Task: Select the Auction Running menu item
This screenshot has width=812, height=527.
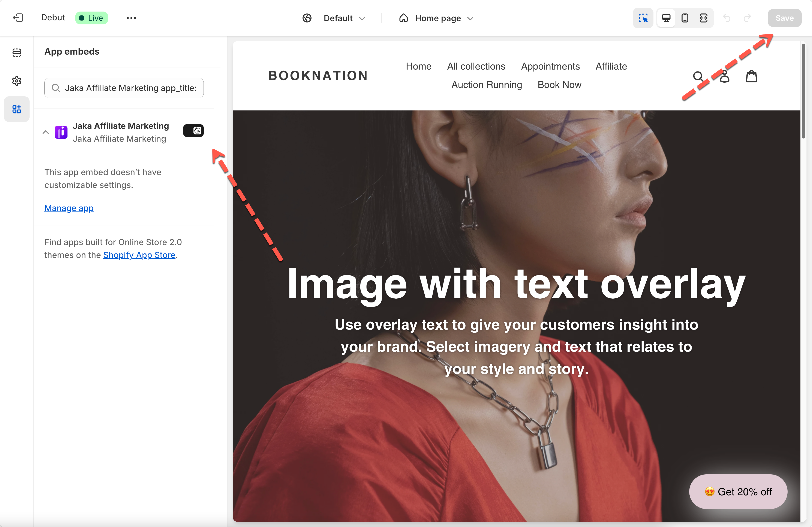Action: [487, 85]
